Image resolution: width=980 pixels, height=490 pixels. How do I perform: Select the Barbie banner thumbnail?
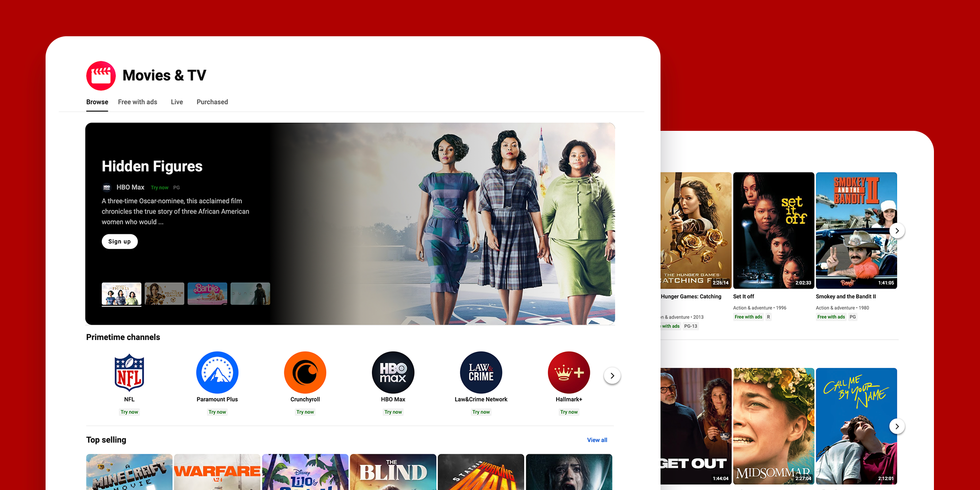tap(207, 294)
